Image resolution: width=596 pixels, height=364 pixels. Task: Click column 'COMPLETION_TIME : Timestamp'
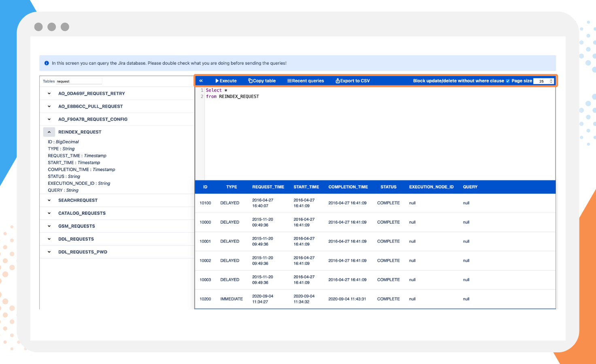coord(81,169)
